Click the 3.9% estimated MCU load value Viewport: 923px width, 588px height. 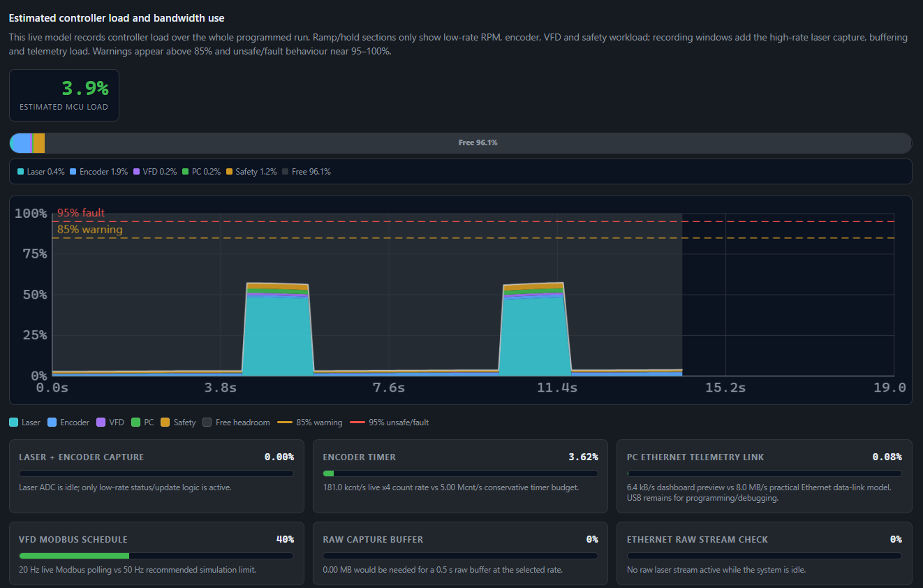coord(85,89)
